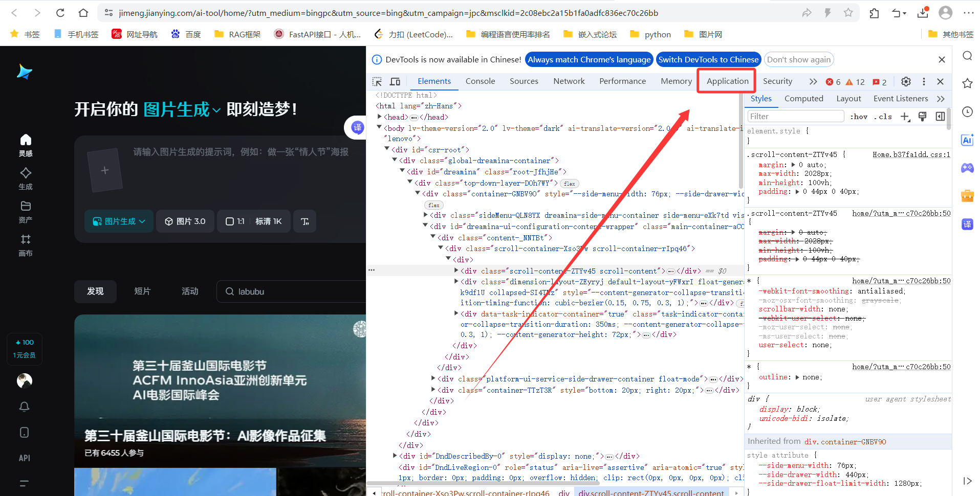980x496 pixels.
Task: Select the 短片 tab
Action: [142, 291]
